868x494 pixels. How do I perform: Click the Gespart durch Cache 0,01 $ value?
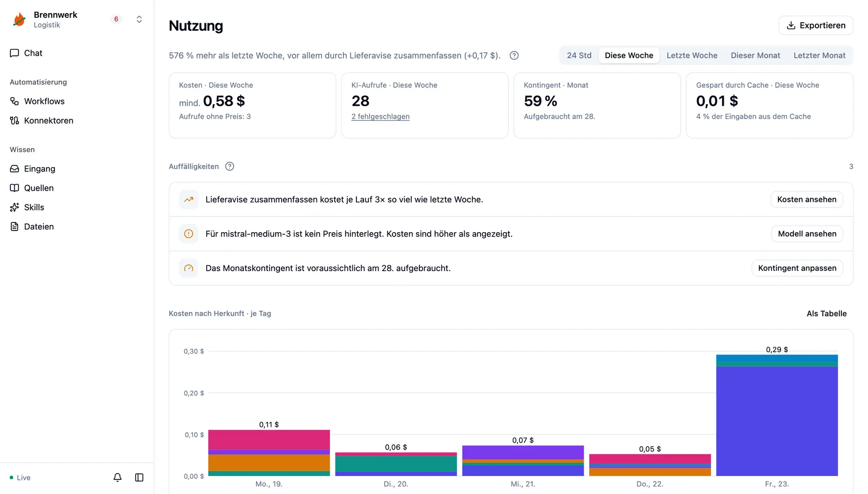click(717, 101)
